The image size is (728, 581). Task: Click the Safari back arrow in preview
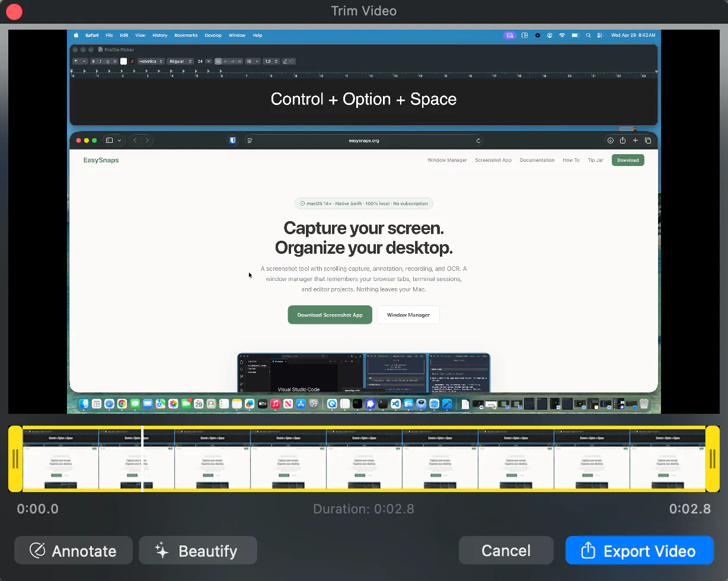pyautogui.click(x=135, y=141)
